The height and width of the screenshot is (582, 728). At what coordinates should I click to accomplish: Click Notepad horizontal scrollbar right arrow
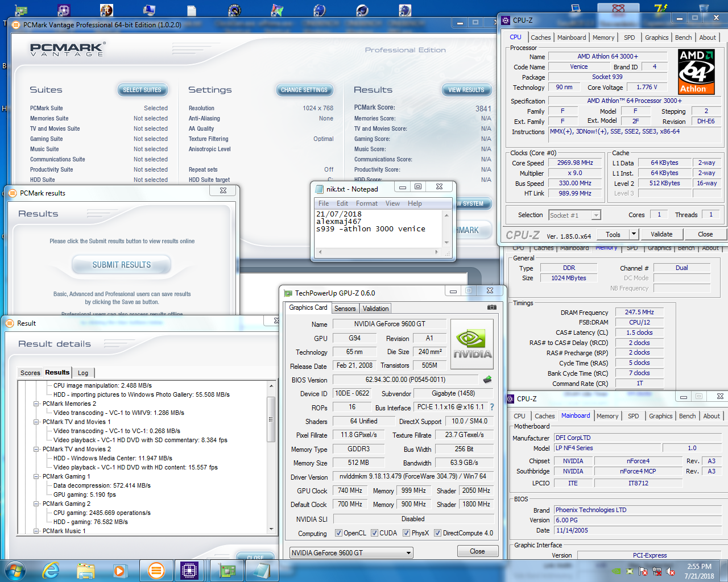click(x=437, y=252)
